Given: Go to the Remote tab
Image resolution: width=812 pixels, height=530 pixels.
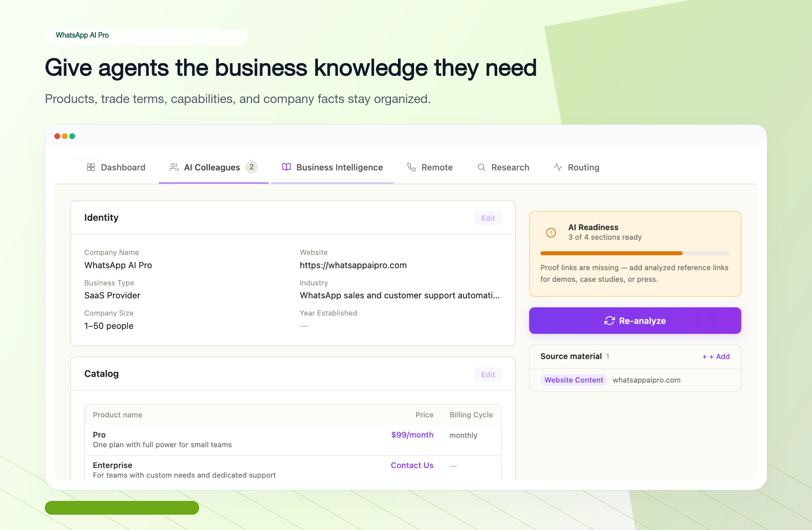Looking at the screenshot, I should [430, 167].
